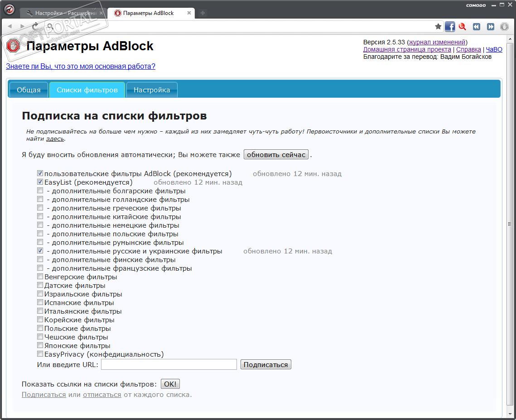Enable дополнительные финские фильтры
Screen dimensions: 516x420
40,259
